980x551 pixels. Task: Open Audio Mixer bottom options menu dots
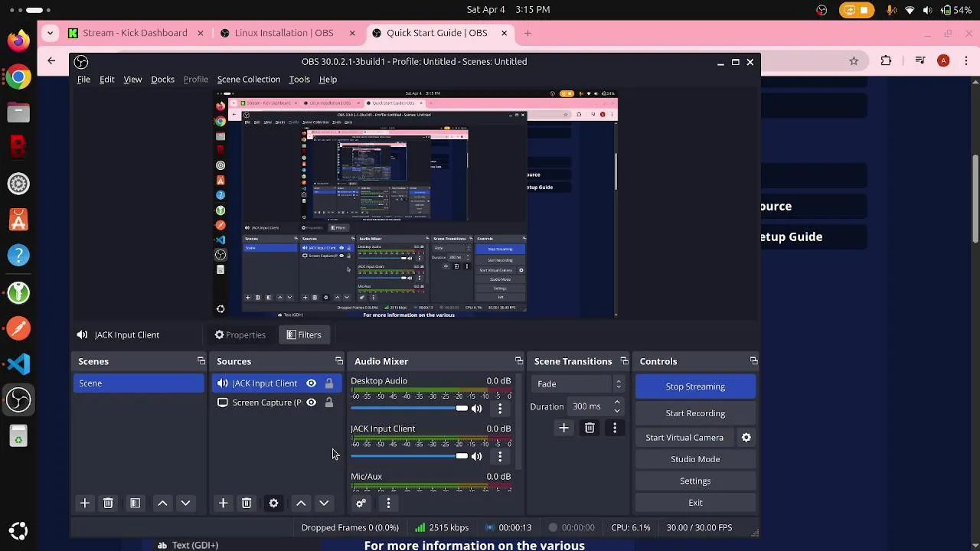tap(388, 503)
